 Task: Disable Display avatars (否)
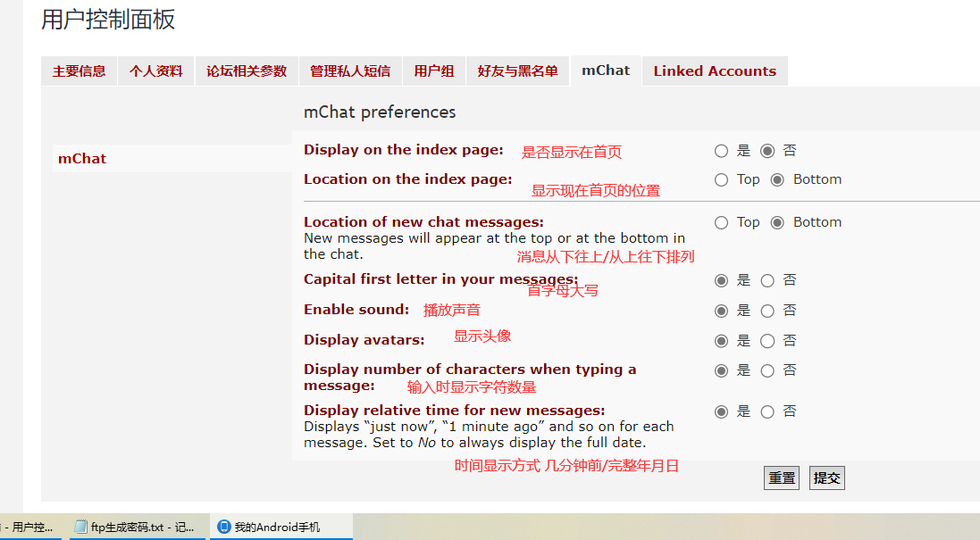tap(767, 341)
